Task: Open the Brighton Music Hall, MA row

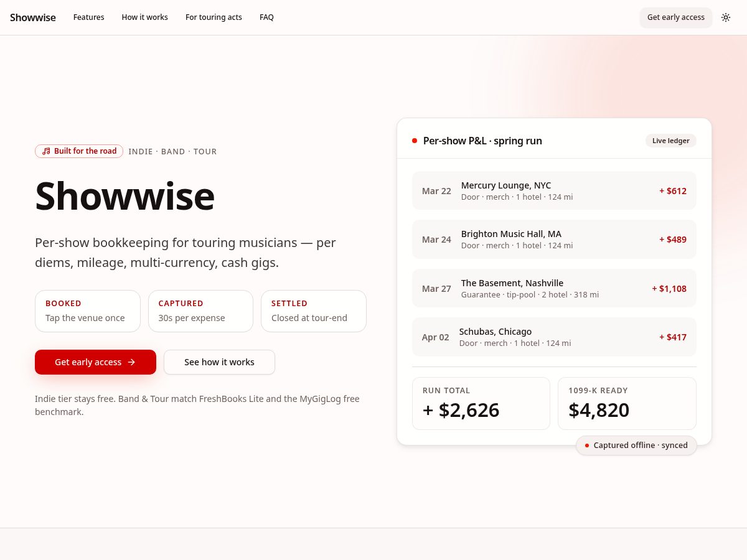Action: coord(554,239)
